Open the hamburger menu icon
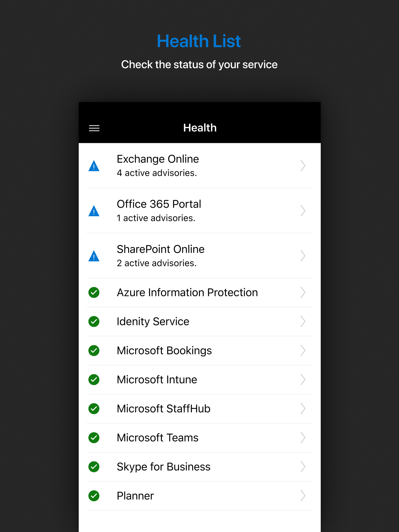Image resolution: width=399 pixels, height=532 pixels. pyautogui.click(x=94, y=128)
